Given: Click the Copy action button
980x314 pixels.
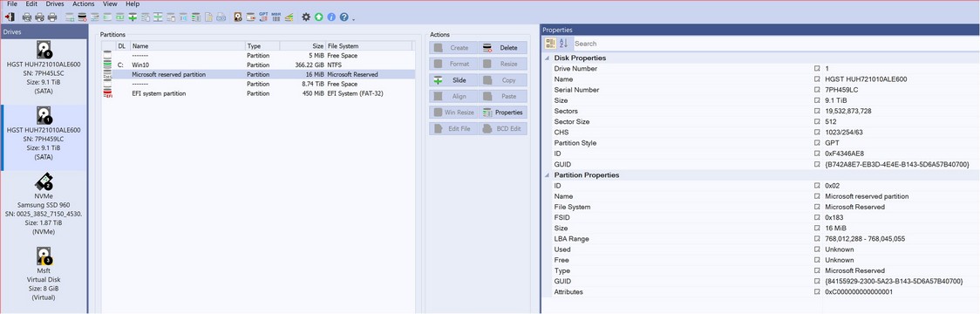Looking at the screenshot, I should point(502,80).
